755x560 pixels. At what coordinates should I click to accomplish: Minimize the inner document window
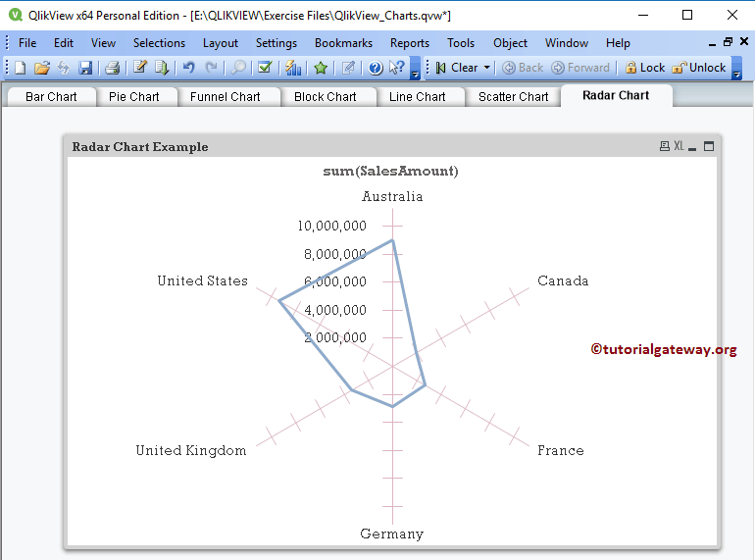[712, 43]
